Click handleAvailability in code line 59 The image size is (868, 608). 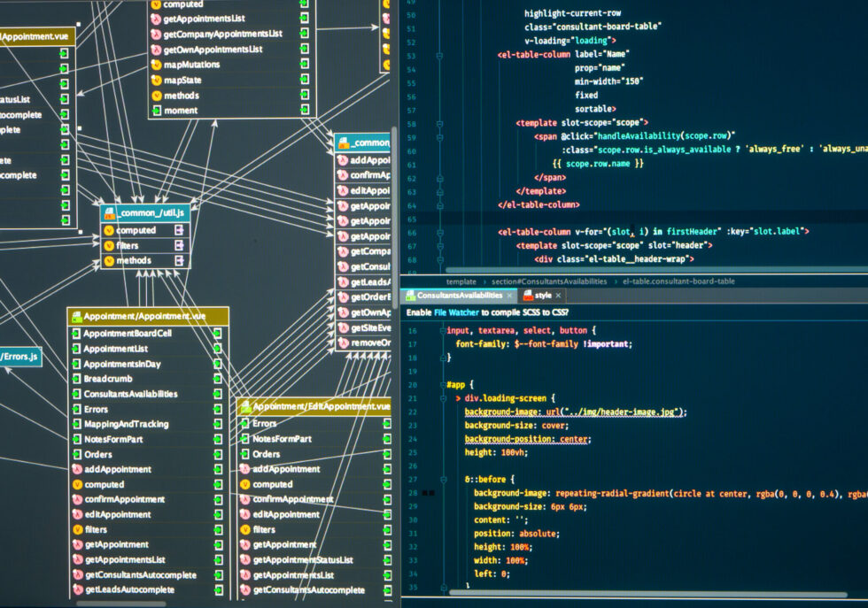pos(639,136)
